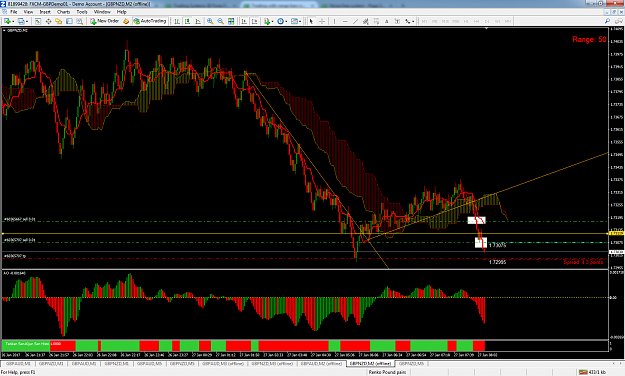Click the AO indicator label in subwindow

(14, 273)
